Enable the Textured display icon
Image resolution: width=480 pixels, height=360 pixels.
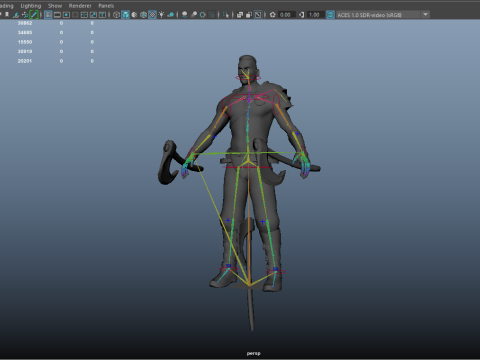pyautogui.click(x=152, y=15)
